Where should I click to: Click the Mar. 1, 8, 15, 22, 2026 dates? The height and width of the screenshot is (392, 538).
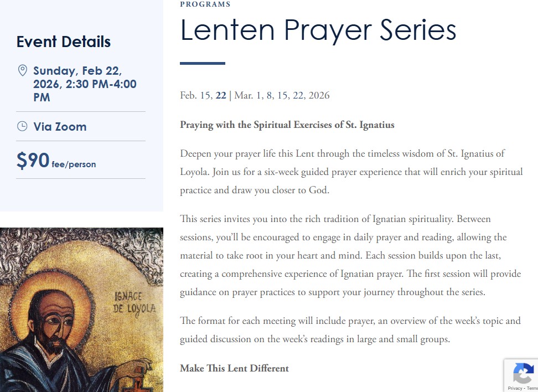[282, 95]
